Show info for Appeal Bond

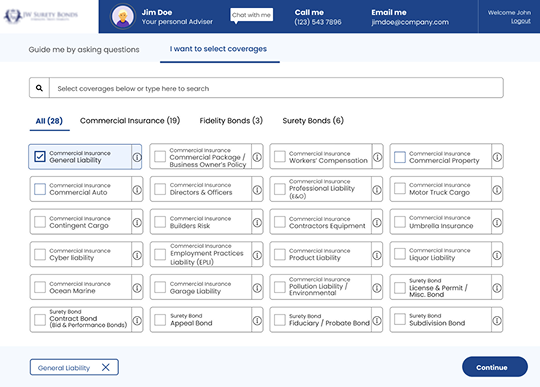tap(257, 321)
